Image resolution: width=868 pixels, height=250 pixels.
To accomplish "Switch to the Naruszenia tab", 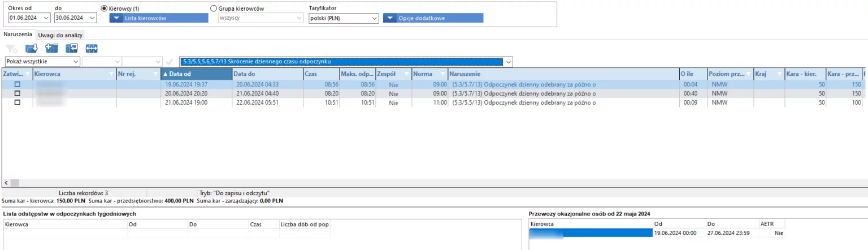I will coord(18,35).
